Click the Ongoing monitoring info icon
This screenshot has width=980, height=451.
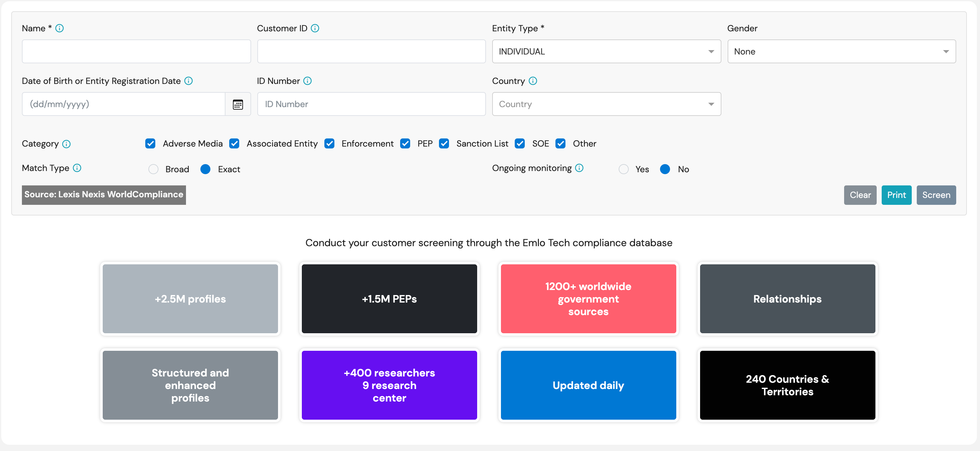[579, 168]
